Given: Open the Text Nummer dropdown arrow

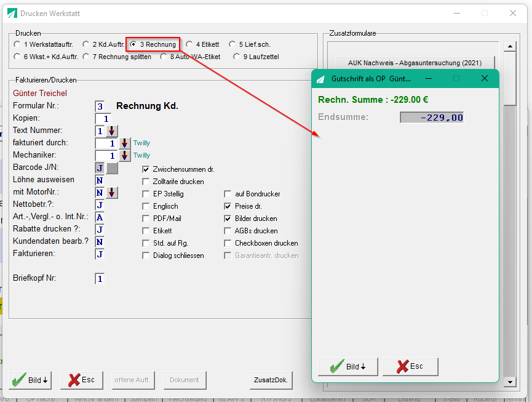Looking at the screenshot, I should click(x=111, y=131).
